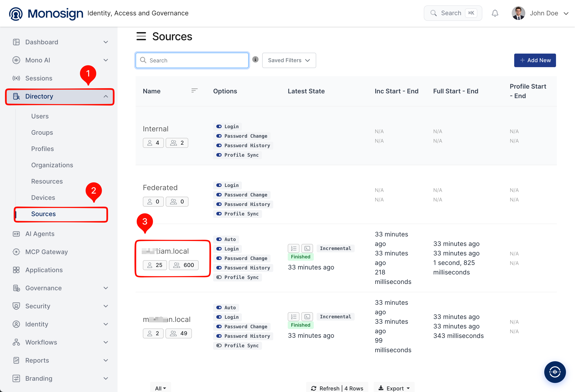The width and height of the screenshot is (575, 392).
Task: Click the Add New button
Action: tap(535, 60)
